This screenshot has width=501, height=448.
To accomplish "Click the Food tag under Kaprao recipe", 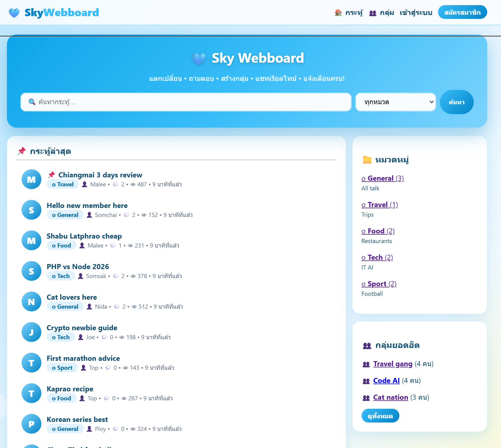I will pyautogui.click(x=61, y=398).
